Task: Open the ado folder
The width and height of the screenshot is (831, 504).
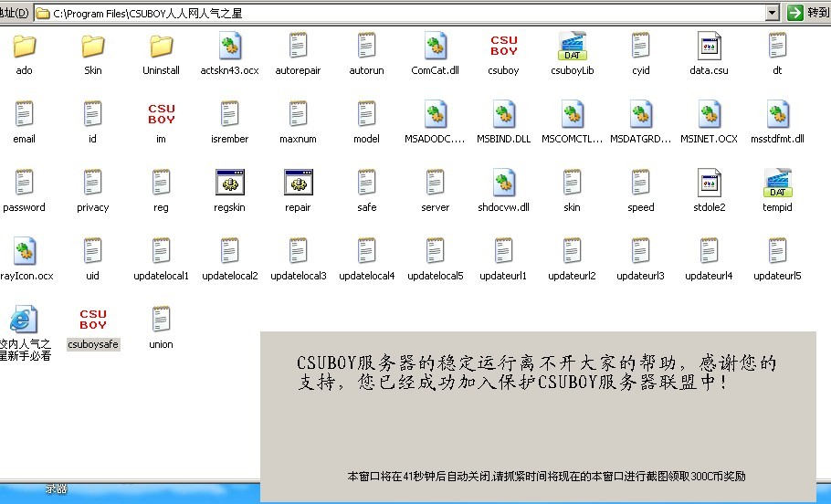Action: click(24, 47)
